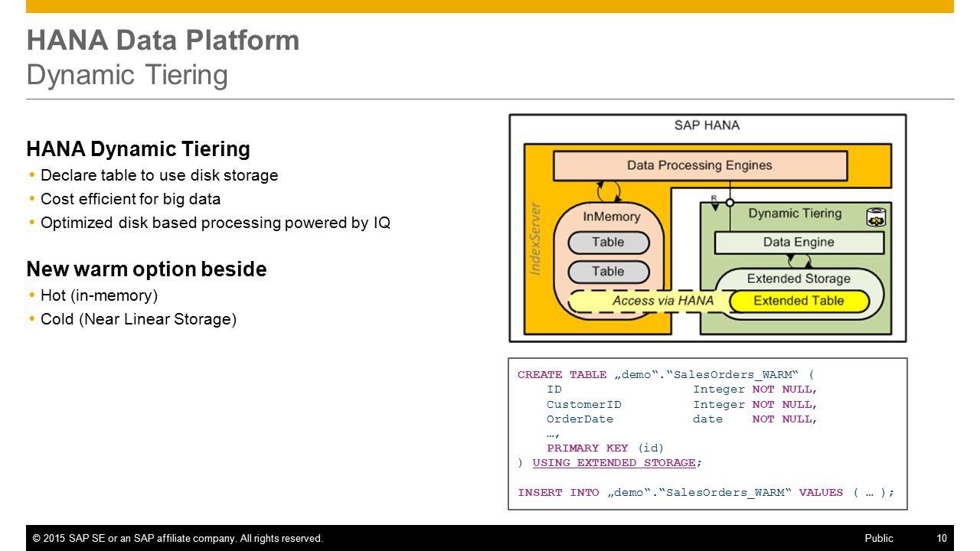Click the SAP copyright footer text

click(x=178, y=539)
